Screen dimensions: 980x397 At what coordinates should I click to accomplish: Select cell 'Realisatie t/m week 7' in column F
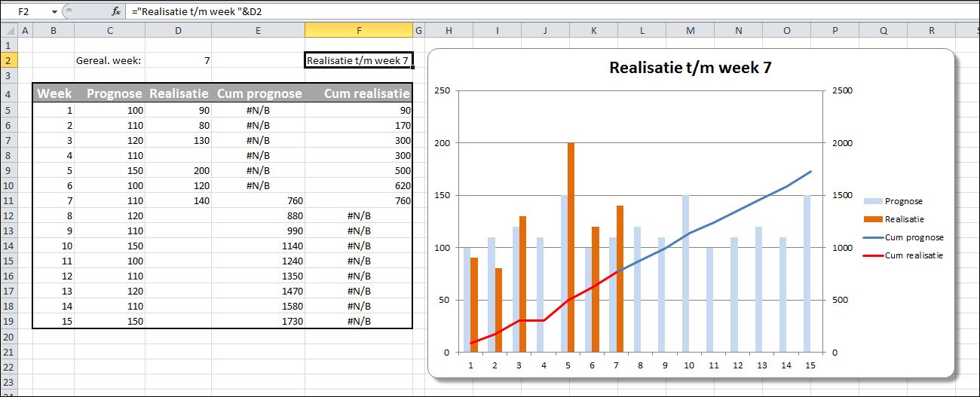359,60
